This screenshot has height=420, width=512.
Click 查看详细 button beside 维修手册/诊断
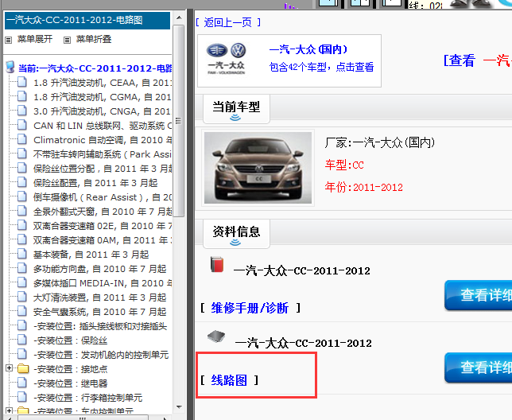tap(478, 295)
